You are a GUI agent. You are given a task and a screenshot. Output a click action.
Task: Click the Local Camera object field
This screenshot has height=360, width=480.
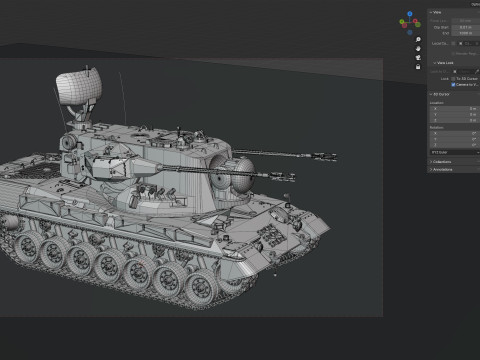[469, 43]
